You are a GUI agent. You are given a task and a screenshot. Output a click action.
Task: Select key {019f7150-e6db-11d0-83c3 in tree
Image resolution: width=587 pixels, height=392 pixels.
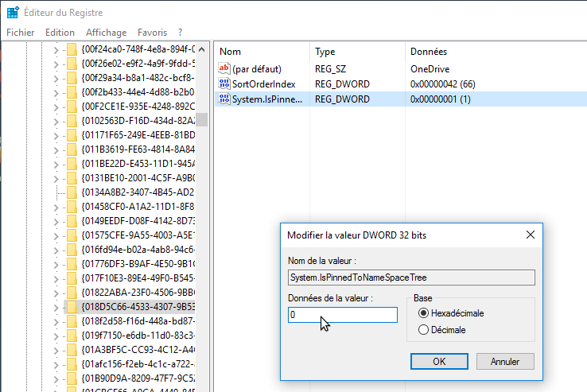point(138,336)
